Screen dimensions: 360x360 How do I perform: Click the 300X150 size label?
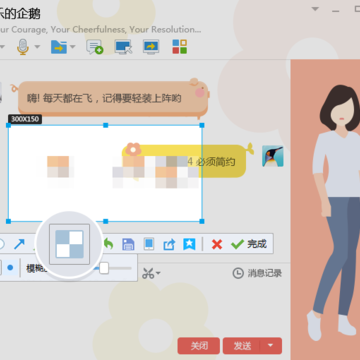[25, 119]
